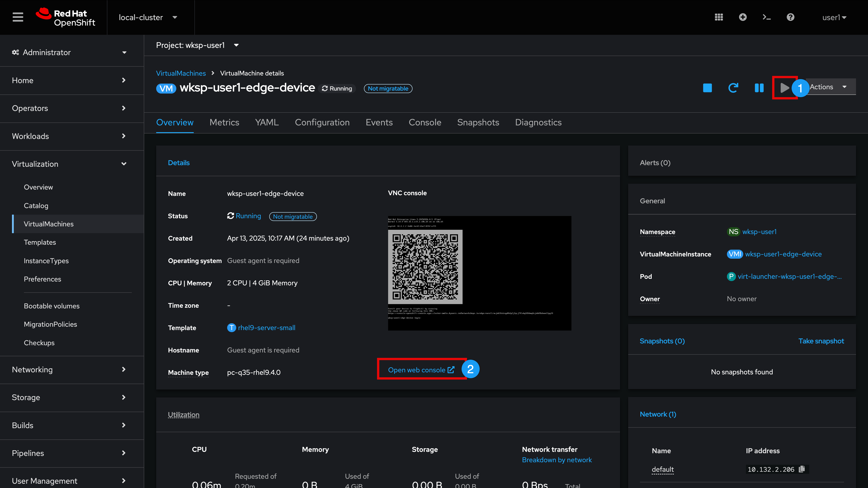Restart the VM with the circular arrow icon
Viewport: 868px width, 488px height.
(733, 88)
